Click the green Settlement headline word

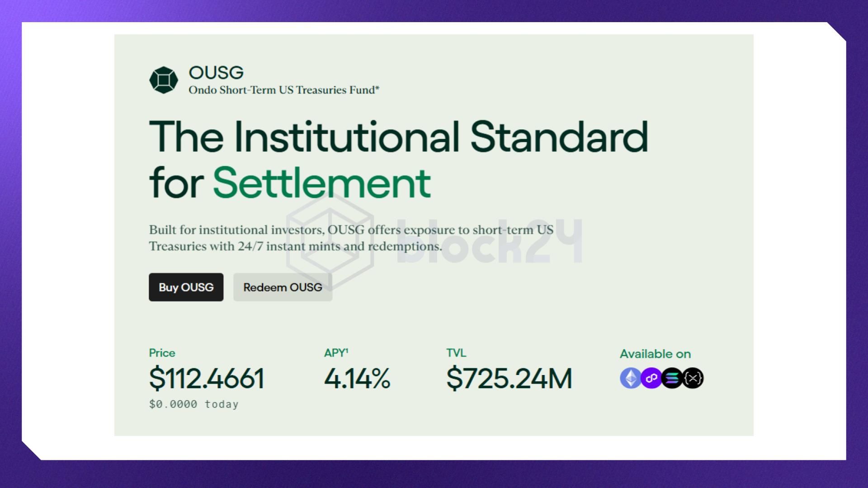(x=322, y=183)
